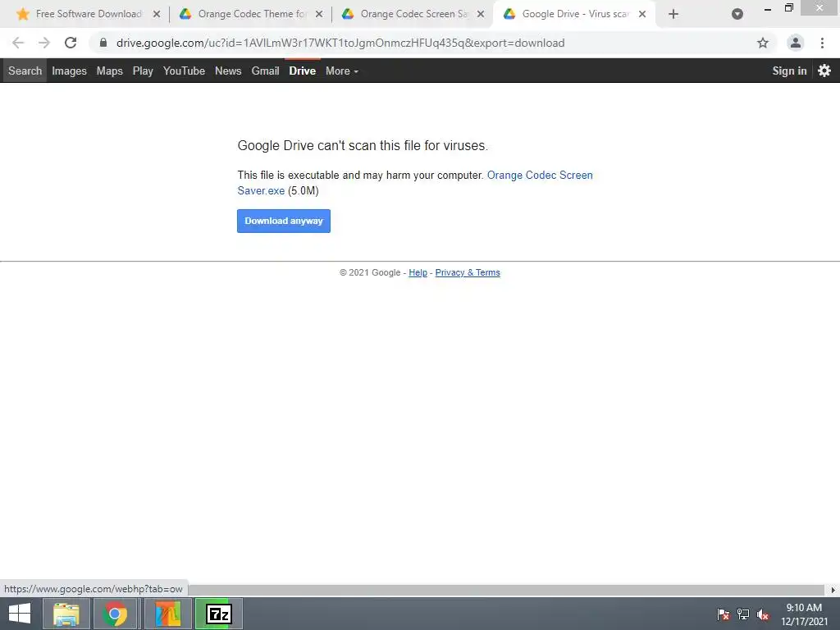Open the Google settings gear icon
Viewport: 840px width, 630px height.
[824, 71]
